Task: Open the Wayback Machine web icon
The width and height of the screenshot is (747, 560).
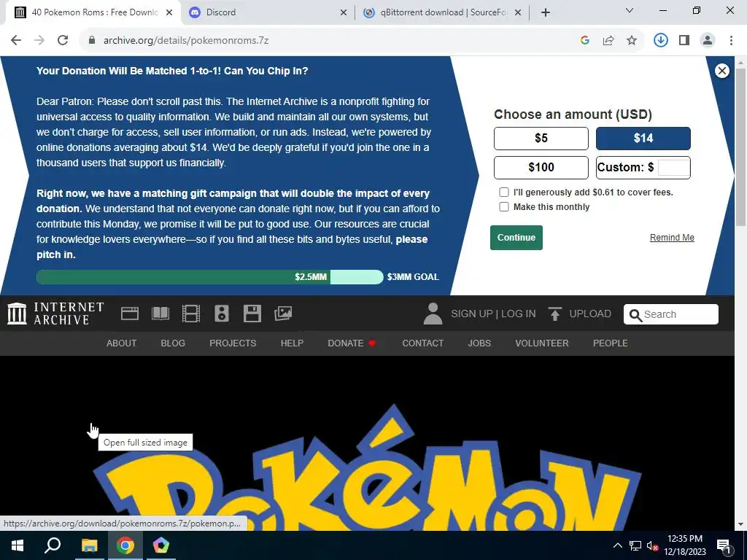Action: (x=130, y=314)
